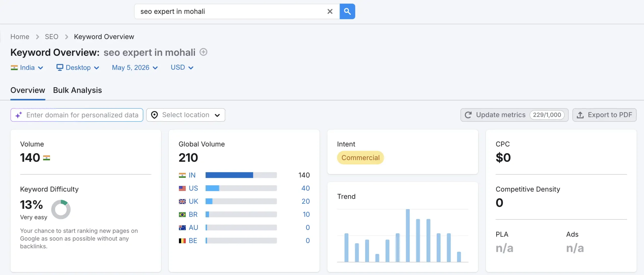Click the domain personalized data field
Viewport: 644px width, 275px height.
77,115
